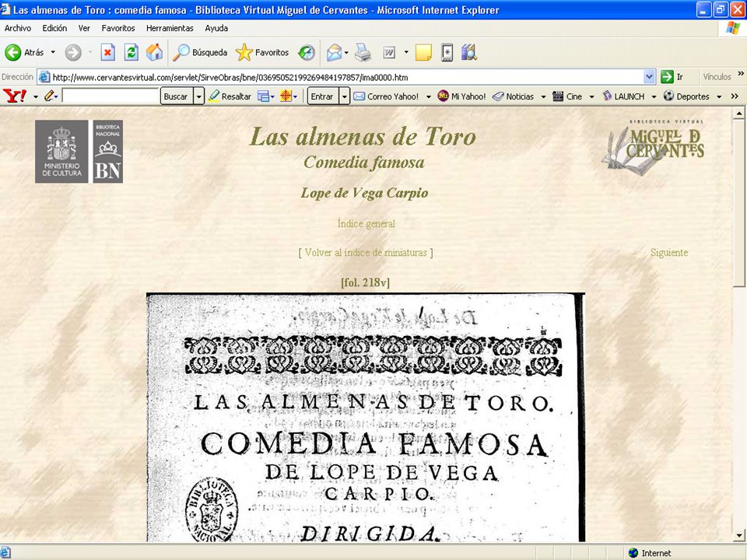
Task: Open LAUNCH in Yahoo toolbar
Action: pyautogui.click(x=623, y=96)
